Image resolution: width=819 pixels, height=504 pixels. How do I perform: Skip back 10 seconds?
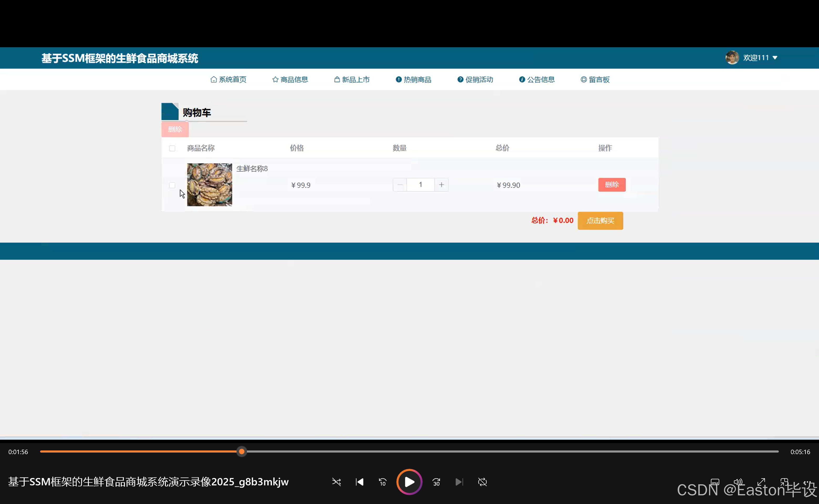point(382,482)
